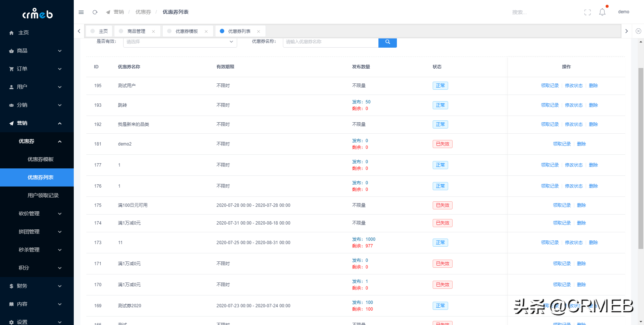Viewport: 644px width, 325px height.
Task: Click the coupon name 我是新来的品类
Action: click(134, 124)
